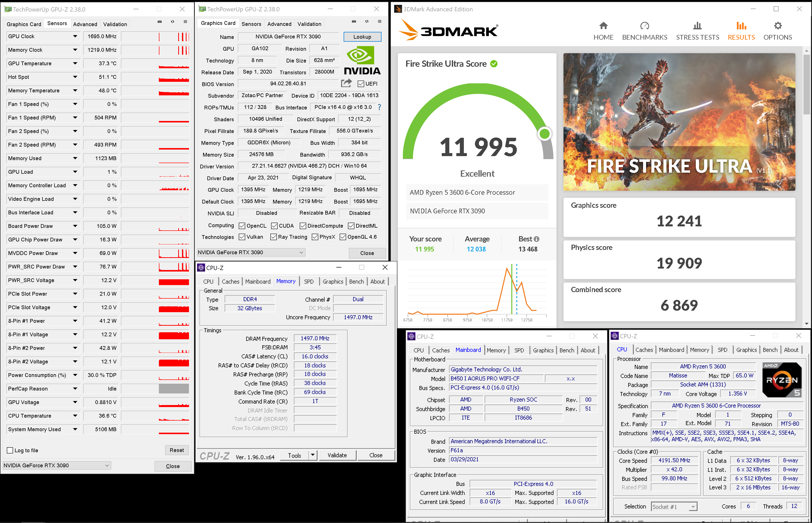Click the 3DMark vertical scrollbar thumb
This screenshot has height=523, width=812.
click(x=806, y=85)
